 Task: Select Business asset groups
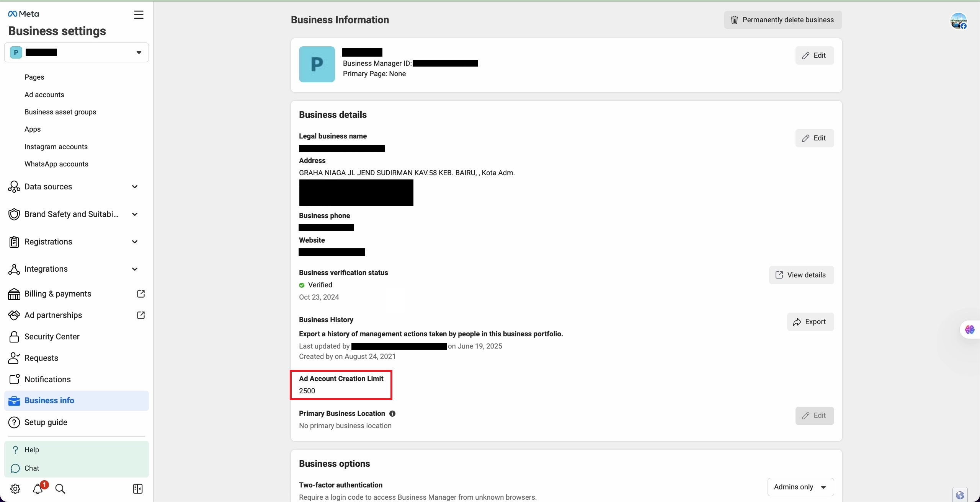coord(60,112)
